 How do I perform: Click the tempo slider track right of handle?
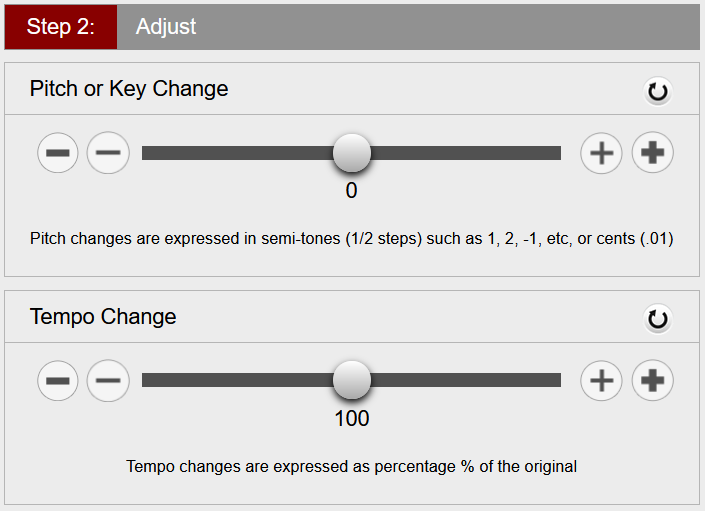(x=466, y=380)
